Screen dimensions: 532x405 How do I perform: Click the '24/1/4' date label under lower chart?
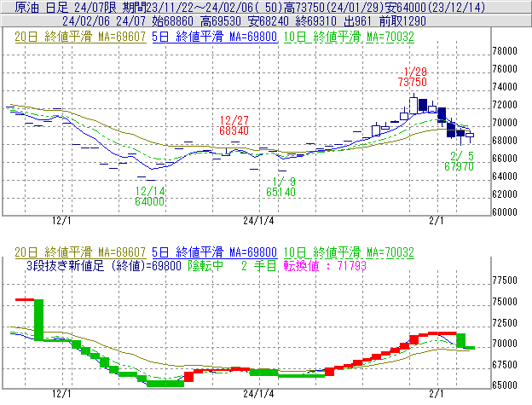click(258, 394)
